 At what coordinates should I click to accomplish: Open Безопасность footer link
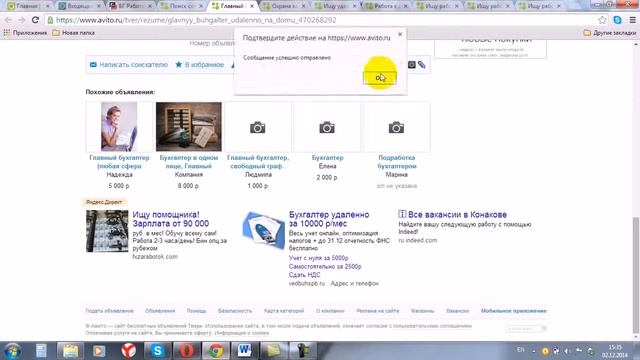tap(235, 311)
